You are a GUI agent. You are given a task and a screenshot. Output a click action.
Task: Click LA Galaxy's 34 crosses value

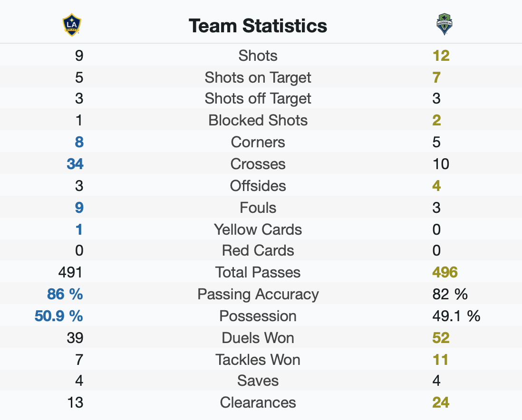[x=75, y=164]
